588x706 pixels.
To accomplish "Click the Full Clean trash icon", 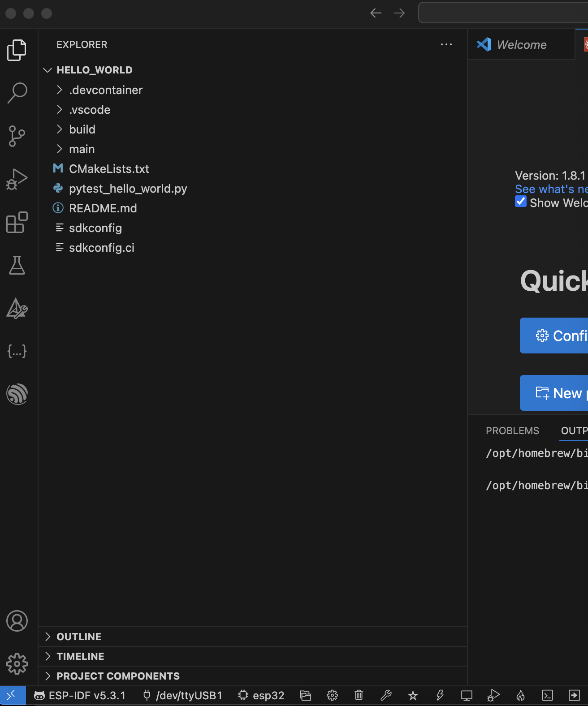I will point(359,695).
